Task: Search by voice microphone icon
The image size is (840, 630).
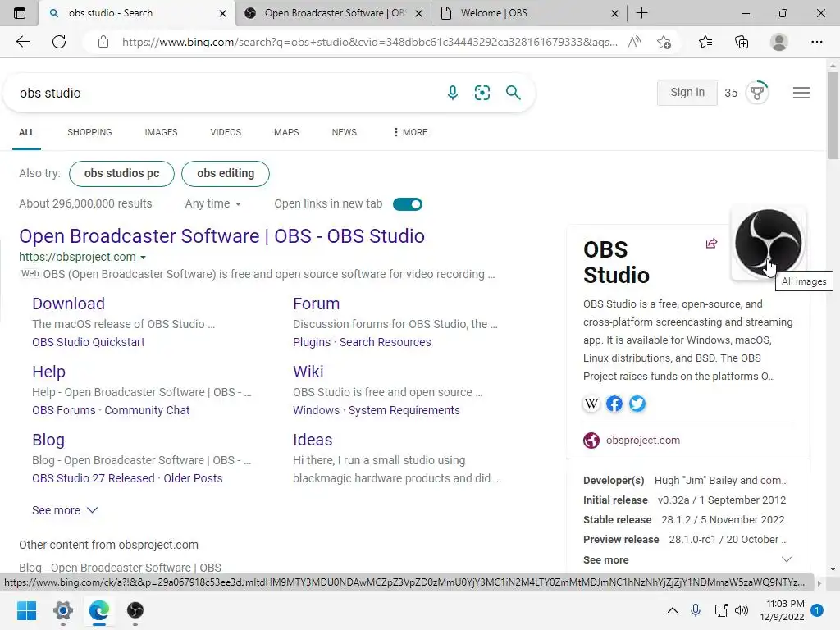Action: [453, 93]
